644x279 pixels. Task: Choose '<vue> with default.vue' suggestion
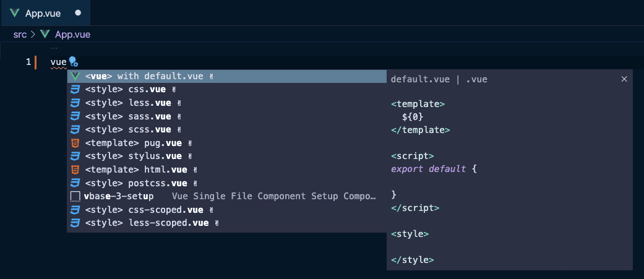(226, 77)
